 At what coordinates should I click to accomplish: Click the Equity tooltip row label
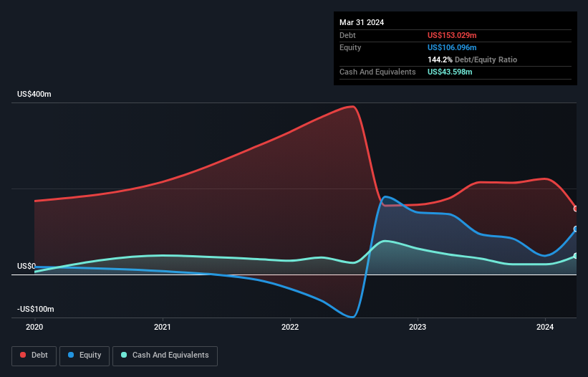click(350, 47)
